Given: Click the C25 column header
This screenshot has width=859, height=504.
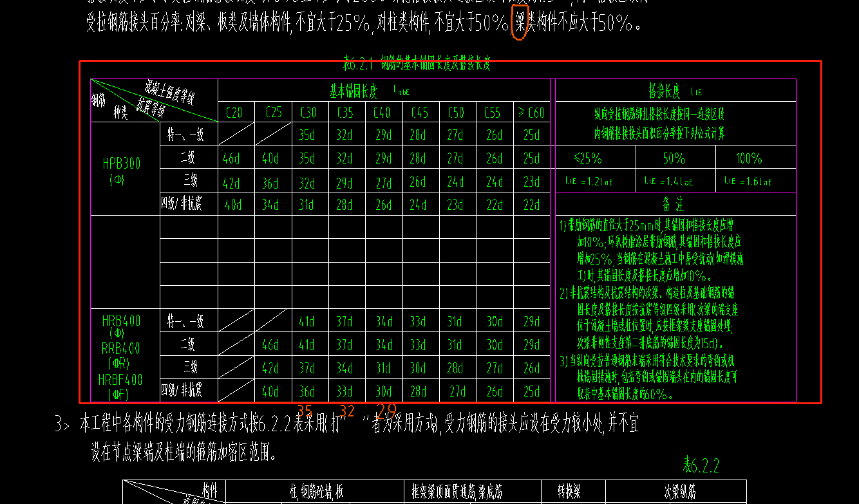Looking at the screenshot, I should tap(273, 113).
